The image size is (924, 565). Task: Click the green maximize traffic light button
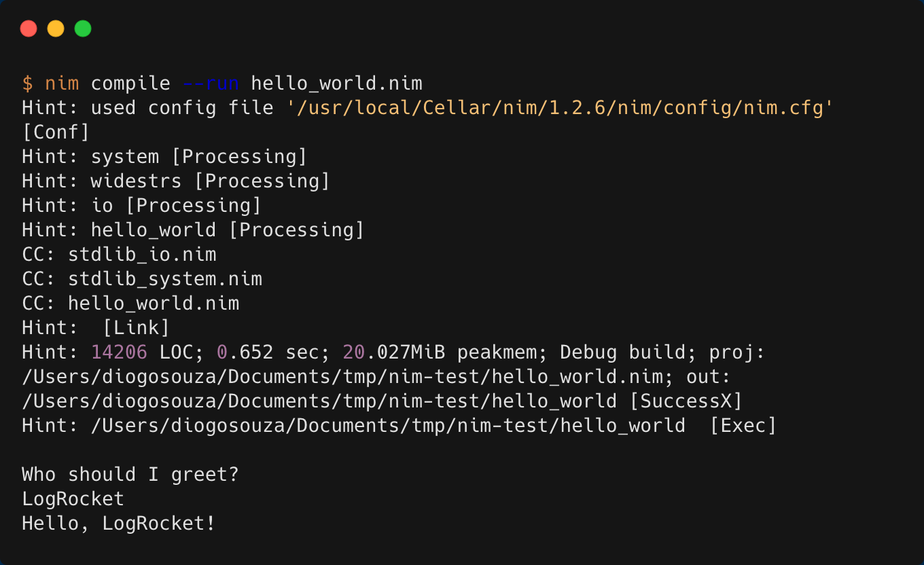[x=82, y=29]
